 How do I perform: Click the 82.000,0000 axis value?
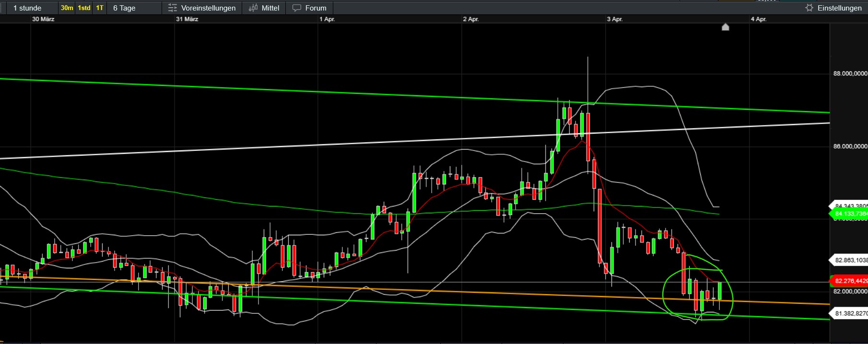[x=850, y=291]
